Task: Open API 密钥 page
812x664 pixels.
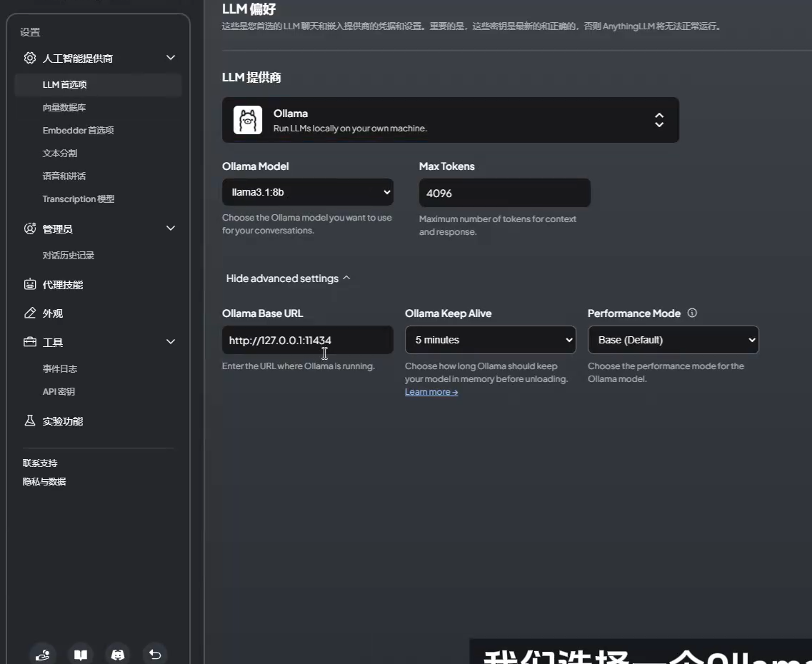Action: (59, 391)
